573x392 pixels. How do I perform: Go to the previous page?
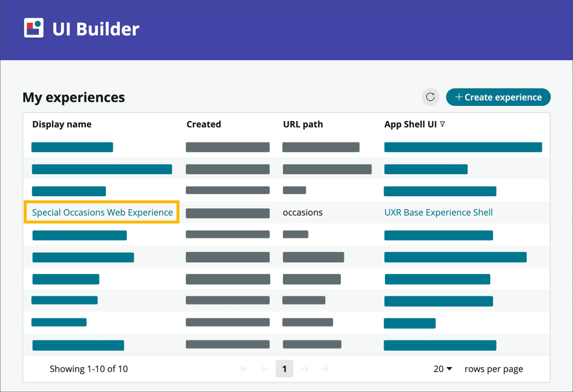[265, 368]
